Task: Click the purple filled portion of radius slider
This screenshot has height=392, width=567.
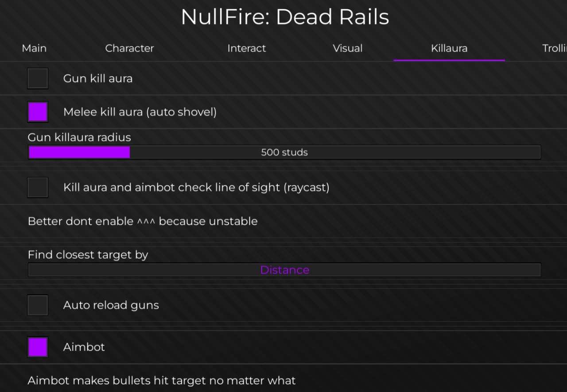Action: (79, 152)
